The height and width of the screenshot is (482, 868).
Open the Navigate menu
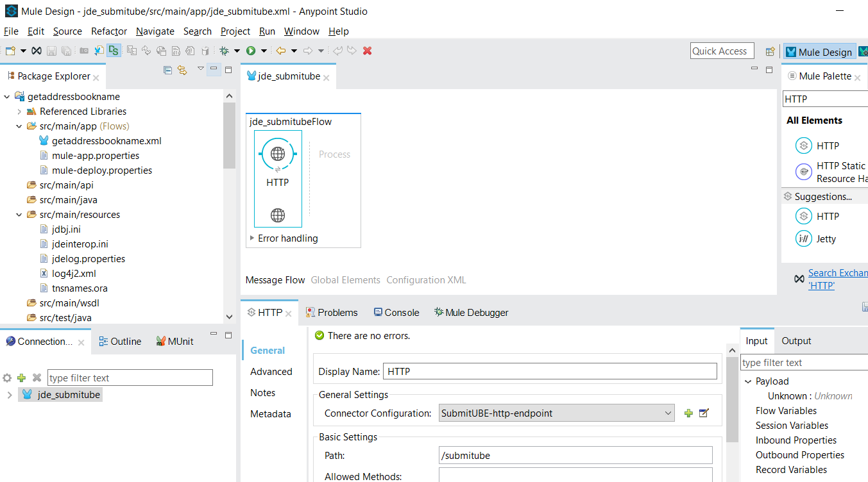(155, 31)
